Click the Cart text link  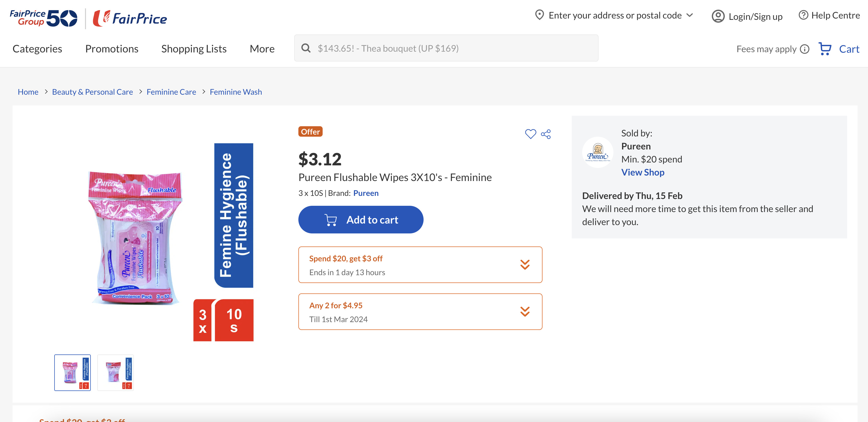[x=849, y=49]
